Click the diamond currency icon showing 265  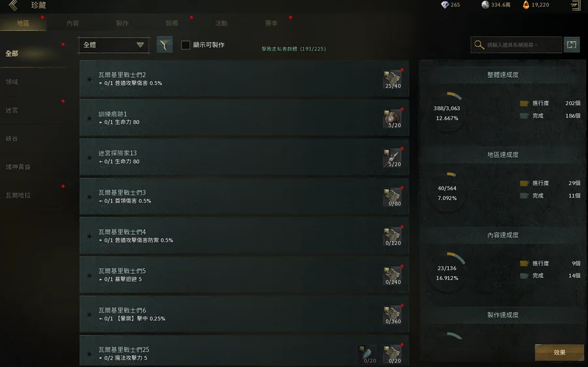[445, 5]
